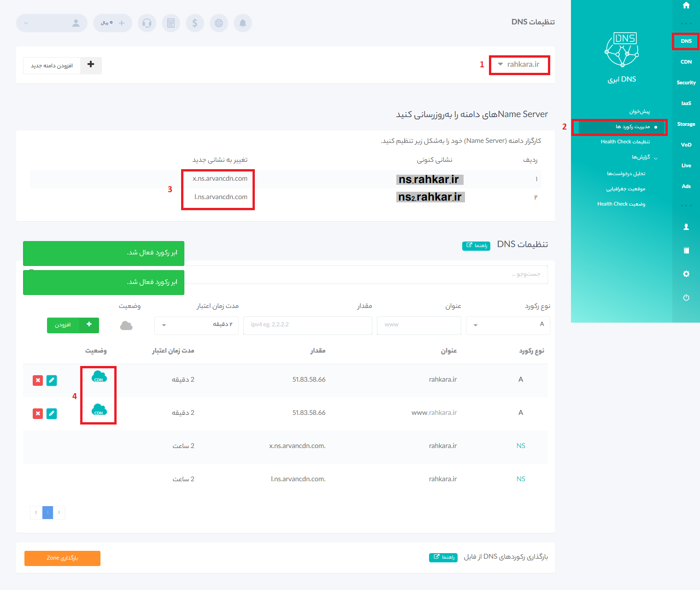Toggle CDN cloud for rahkara.ir record
Viewport: 700px width, 590px height.
point(99,377)
